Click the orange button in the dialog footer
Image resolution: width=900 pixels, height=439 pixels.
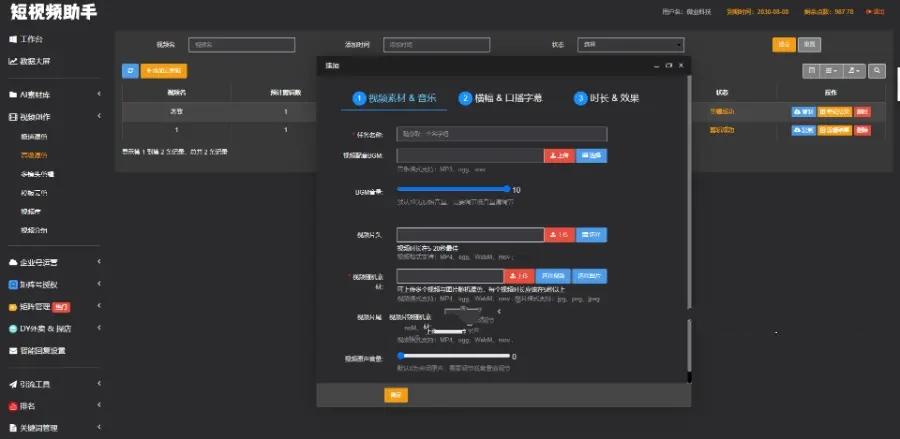coord(396,395)
